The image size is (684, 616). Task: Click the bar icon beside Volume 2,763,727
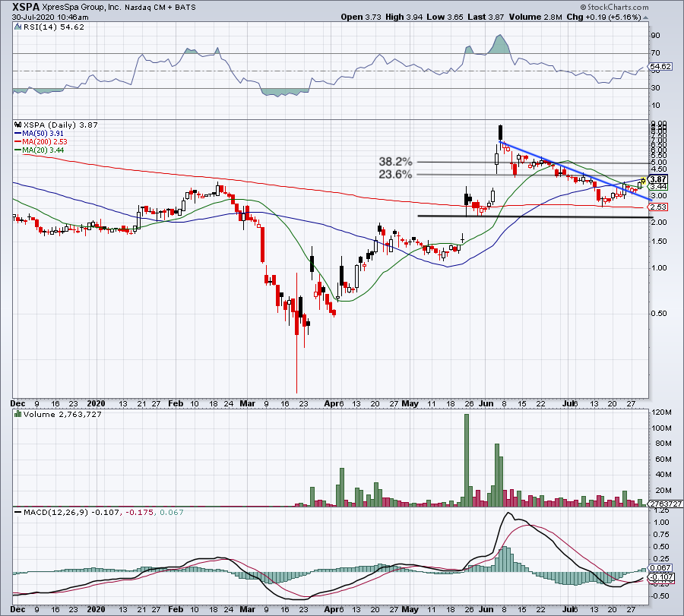point(18,414)
